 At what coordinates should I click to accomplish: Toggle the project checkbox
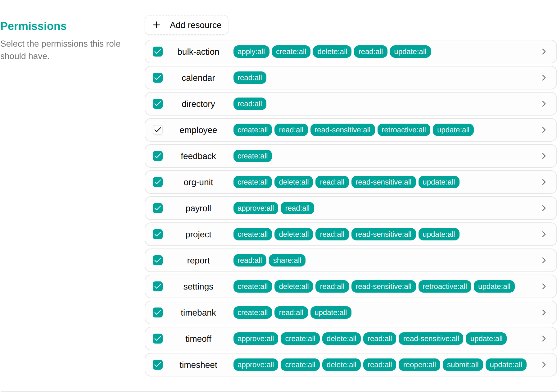[x=158, y=234]
